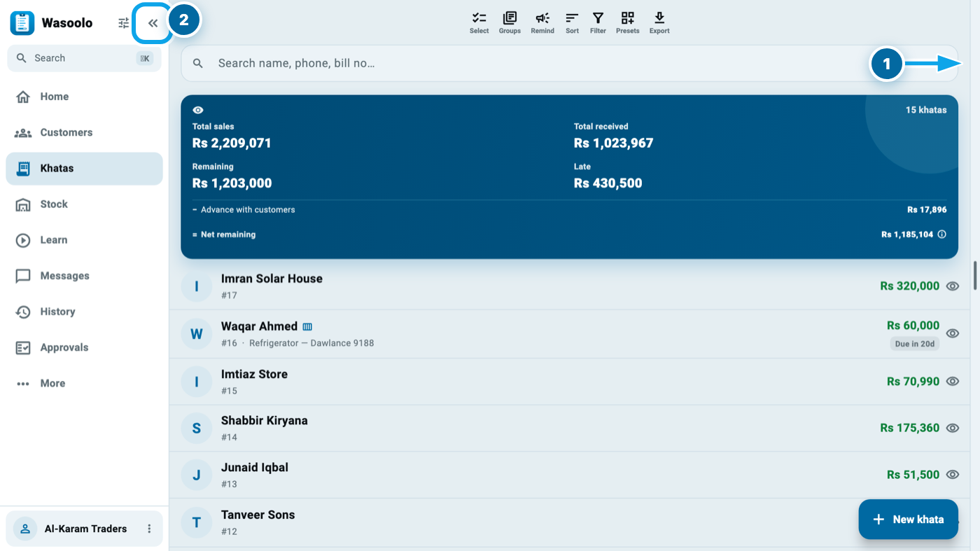Click Total received Rs 1,023,967 value
980x551 pixels.
614,143
